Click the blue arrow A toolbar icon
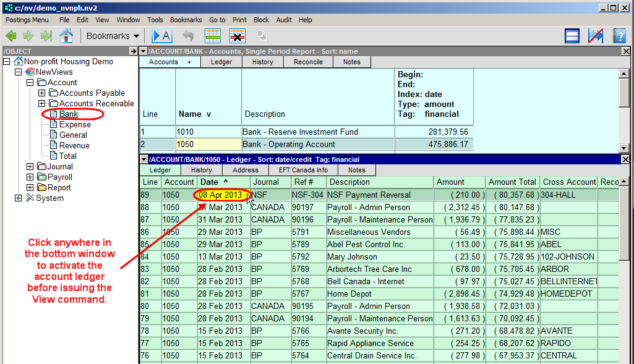This screenshot has height=364, width=634. 161,36
